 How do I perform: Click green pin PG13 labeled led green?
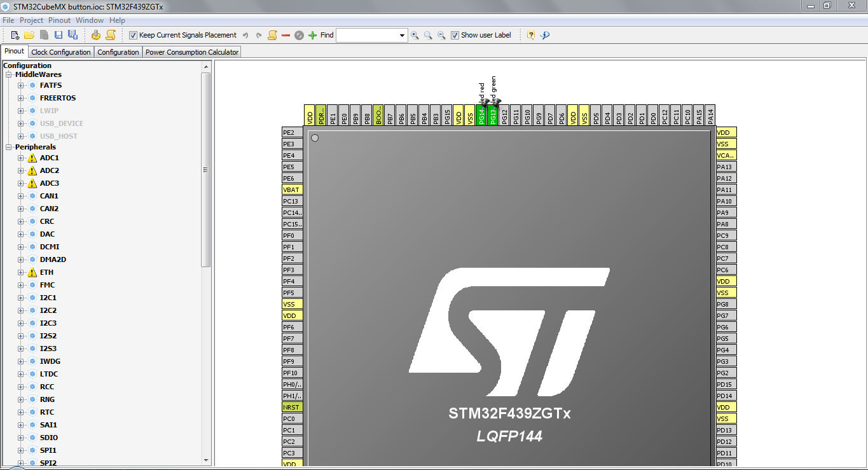tap(493, 115)
